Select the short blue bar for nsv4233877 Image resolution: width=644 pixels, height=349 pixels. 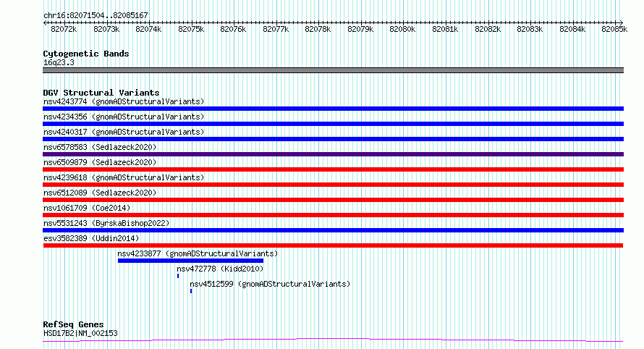[190, 261]
